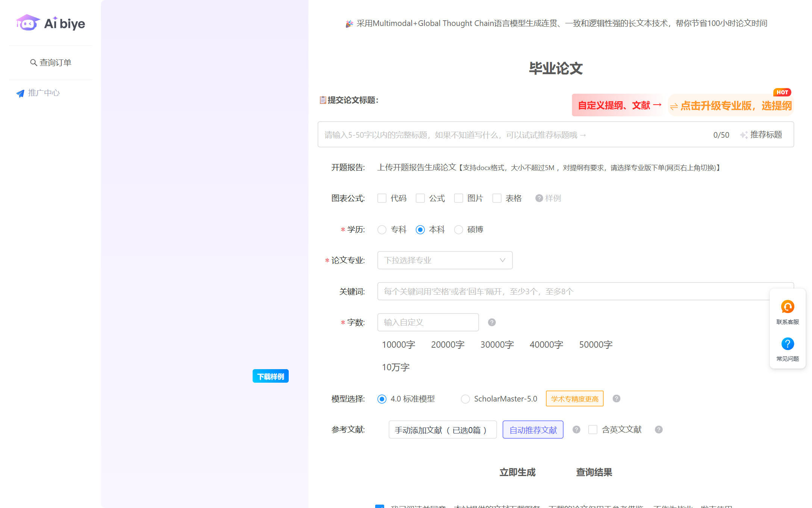Click 查询结果 button

click(x=594, y=472)
